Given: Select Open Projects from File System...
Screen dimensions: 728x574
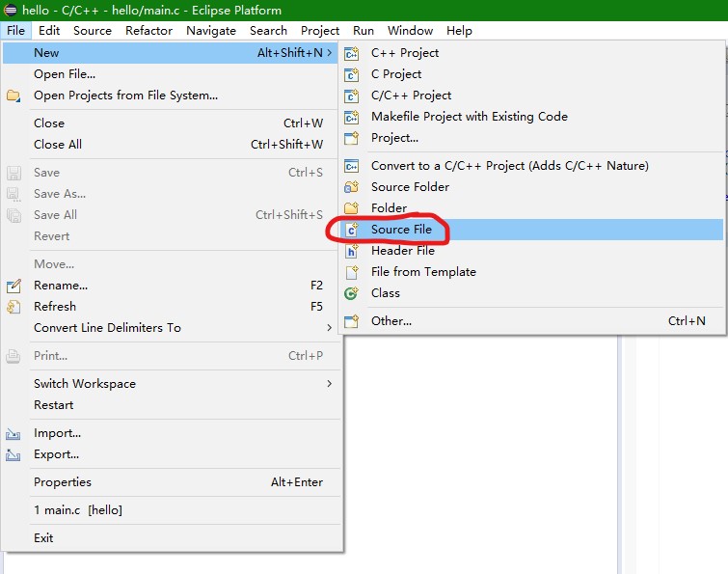Looking at the screenshot, I should pos(172,96).
